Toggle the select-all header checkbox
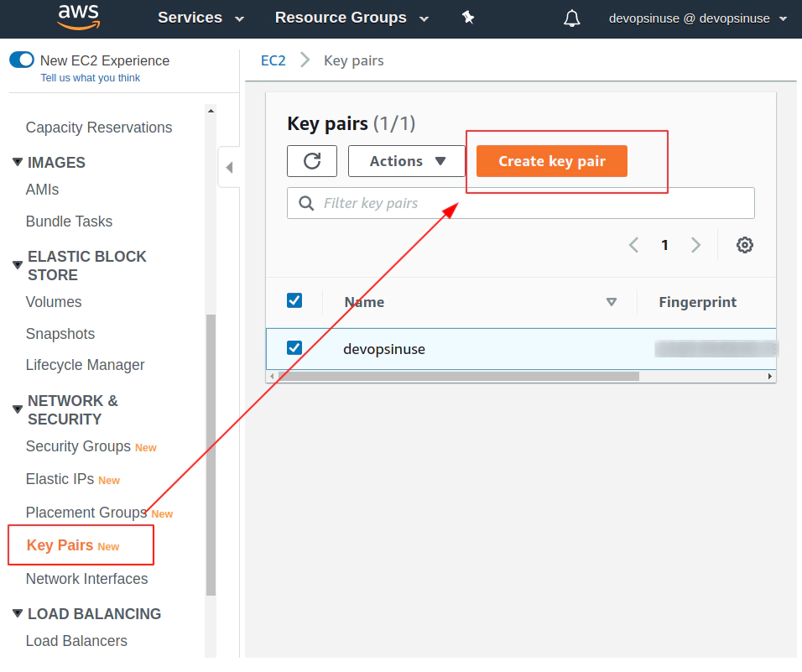The image size is (802, 672). [294, 300]
